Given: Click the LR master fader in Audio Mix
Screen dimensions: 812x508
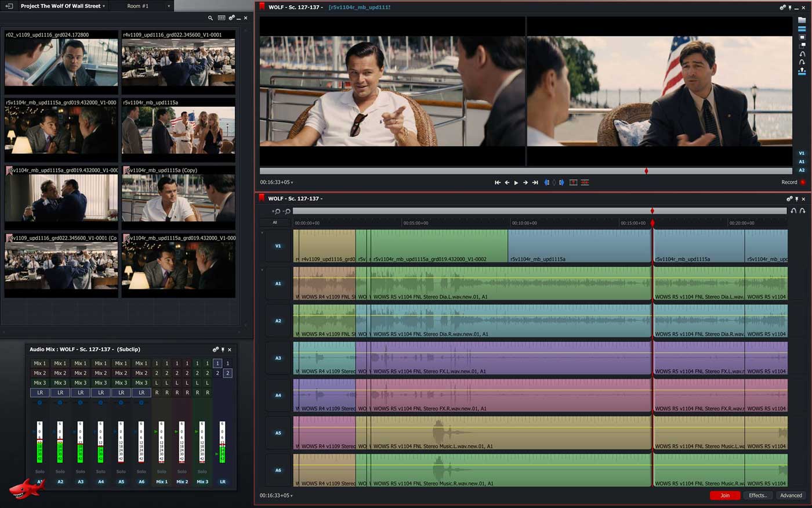Looking at the screenshot, I should tap(222, 442).
